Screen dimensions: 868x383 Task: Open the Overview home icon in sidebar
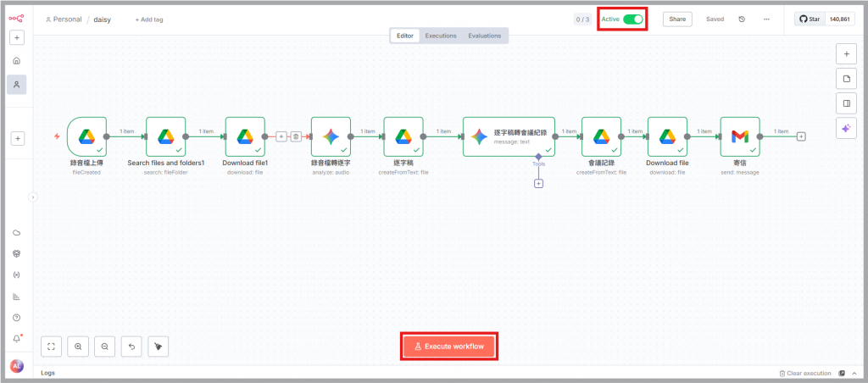point(17,61)
